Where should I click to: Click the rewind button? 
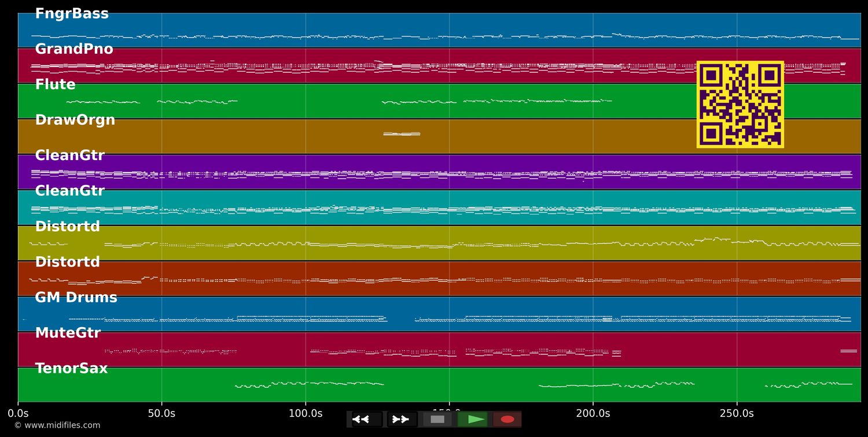point(366,419)
